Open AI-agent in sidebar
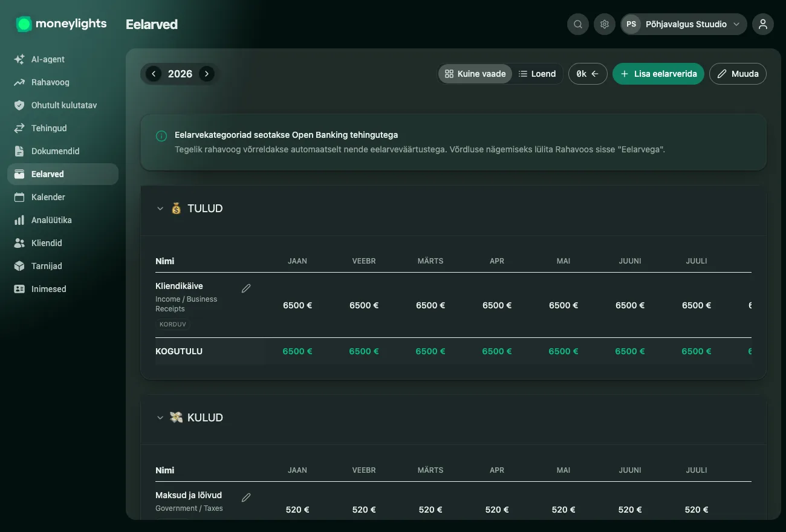This screenshot has height=532, width=786. pyautogui.click(x=63, y=59)
